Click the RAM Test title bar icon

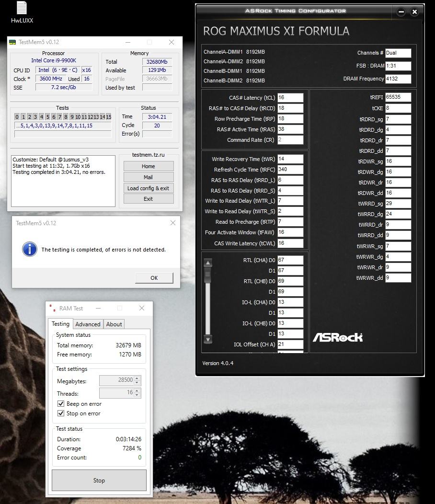tap(52, 308)
